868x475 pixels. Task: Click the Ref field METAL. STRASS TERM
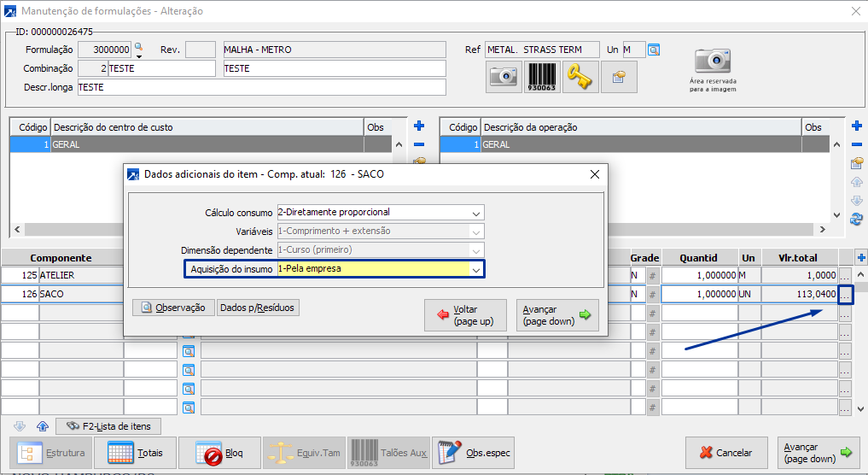[542, 50]
